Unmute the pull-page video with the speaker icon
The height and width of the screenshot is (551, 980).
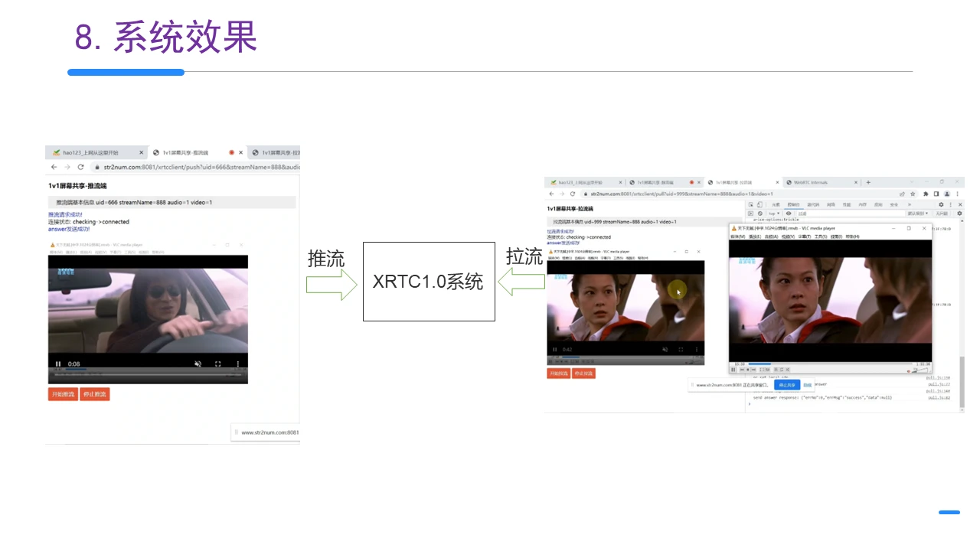click(665, 350)
